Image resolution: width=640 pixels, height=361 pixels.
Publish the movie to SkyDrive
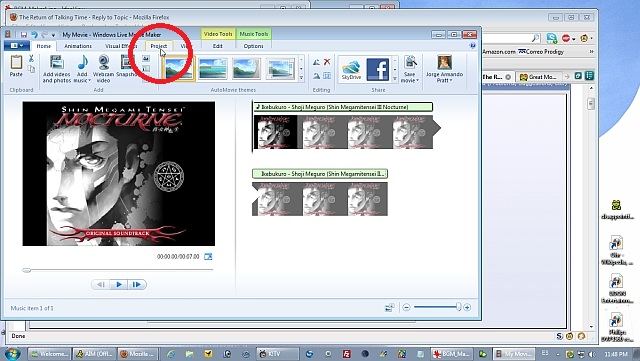pos(351,69)
